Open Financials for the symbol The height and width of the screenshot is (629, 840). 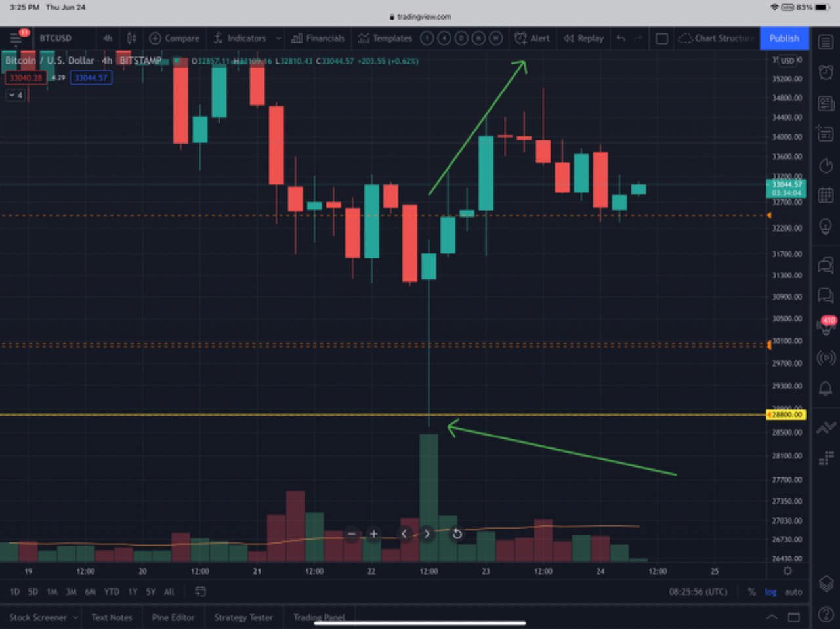318,38
